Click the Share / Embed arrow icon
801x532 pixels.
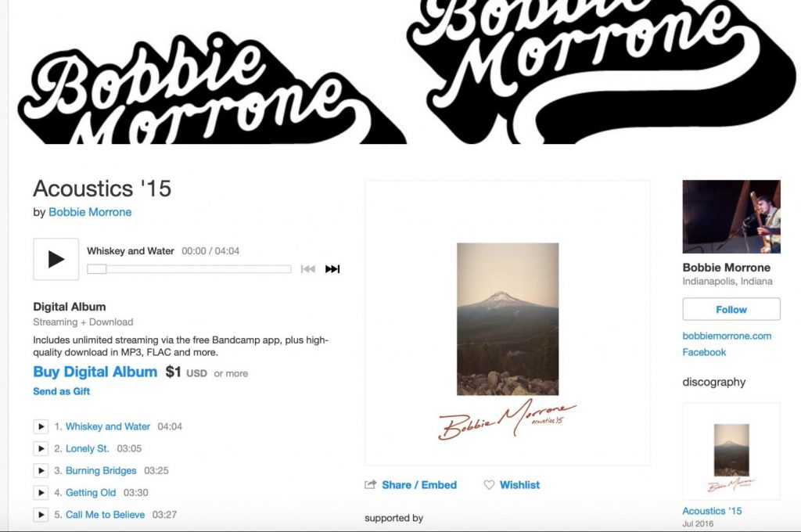370,484
